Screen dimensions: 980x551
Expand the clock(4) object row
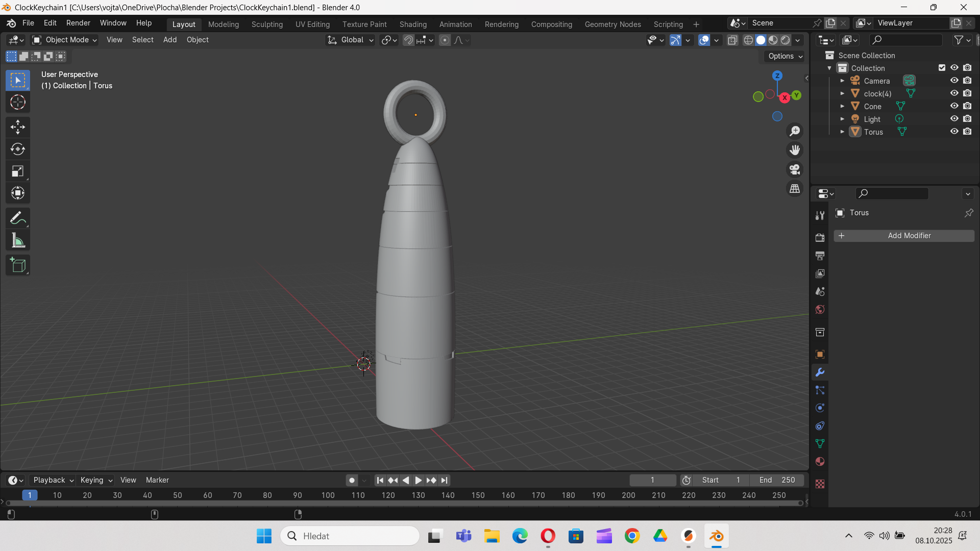[842, 93]
